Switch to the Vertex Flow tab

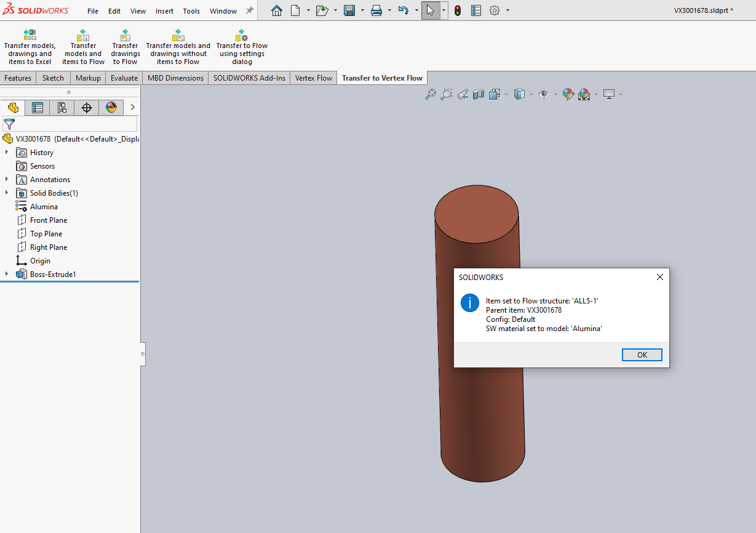(x=313, y=78)
